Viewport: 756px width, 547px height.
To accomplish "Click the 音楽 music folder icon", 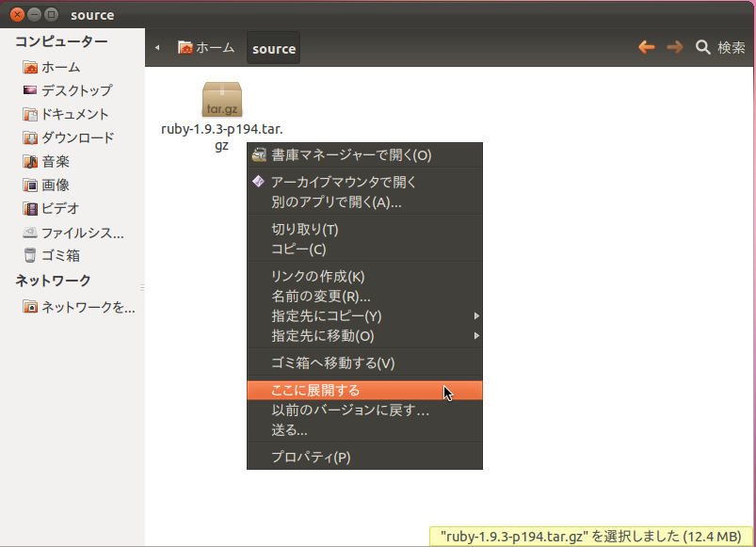I will (30, 161).
